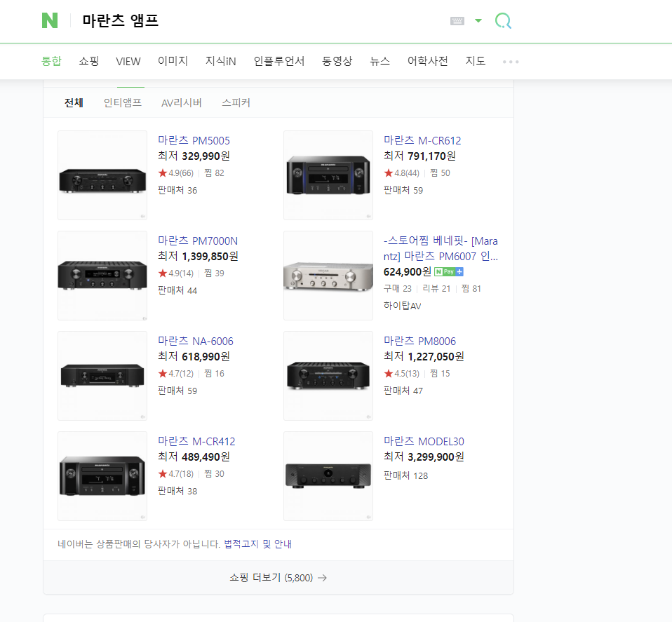Screen dimensions: 672x622
Task: Click the PM7000N product thumbnail
Action: pyautogui.click(x=102, y=276)
